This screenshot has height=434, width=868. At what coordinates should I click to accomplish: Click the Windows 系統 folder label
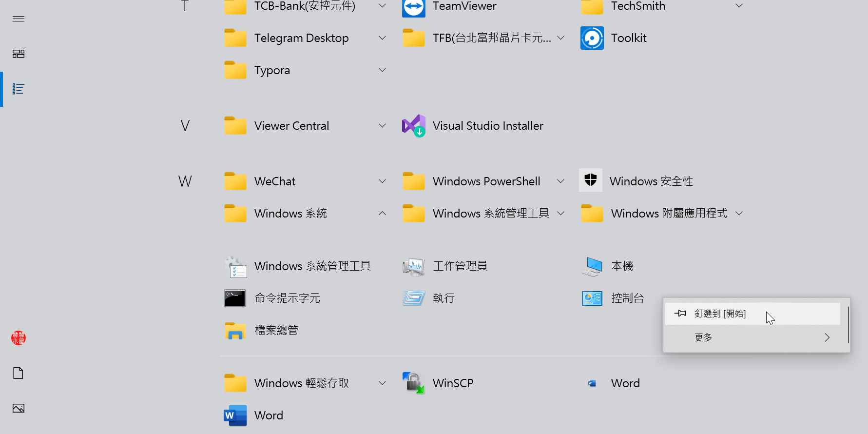[x=290, y=214]
